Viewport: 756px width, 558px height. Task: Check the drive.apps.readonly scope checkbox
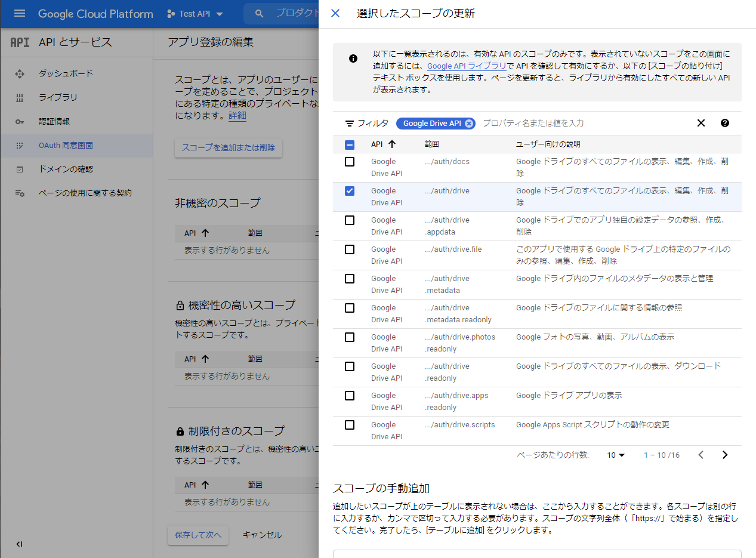tap(350, 396)
